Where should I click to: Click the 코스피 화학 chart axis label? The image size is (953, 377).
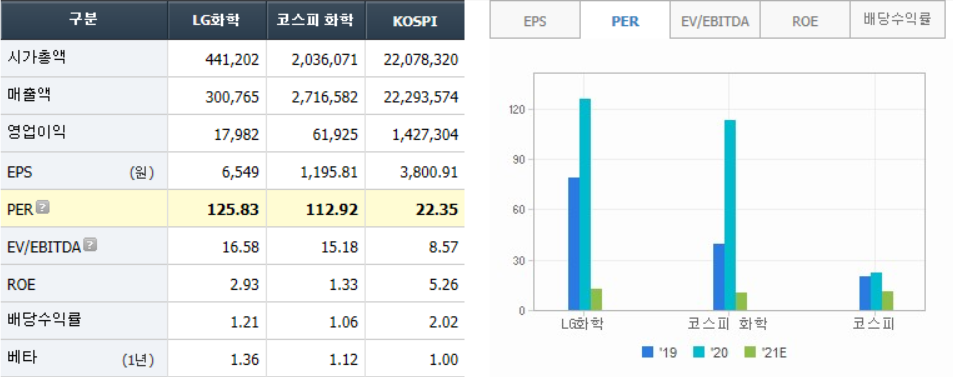tap(727, 324)
